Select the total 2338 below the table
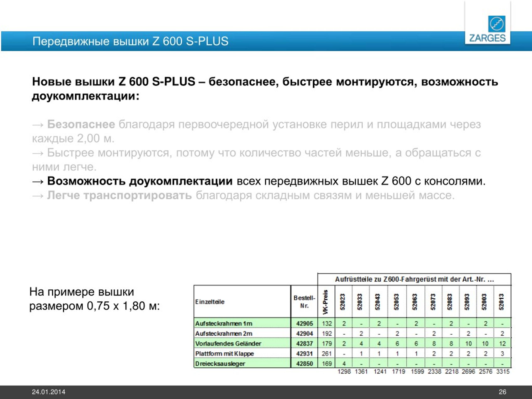This screenshot has width=532, height=399. [x=434, y=372]
